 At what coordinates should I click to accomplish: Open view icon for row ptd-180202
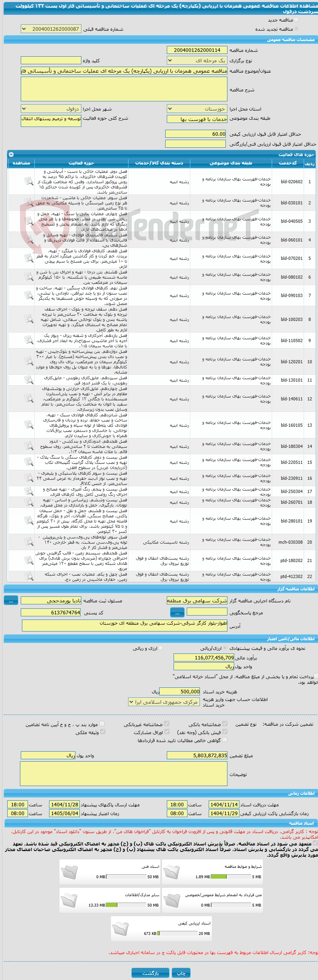tap(29, 560)
